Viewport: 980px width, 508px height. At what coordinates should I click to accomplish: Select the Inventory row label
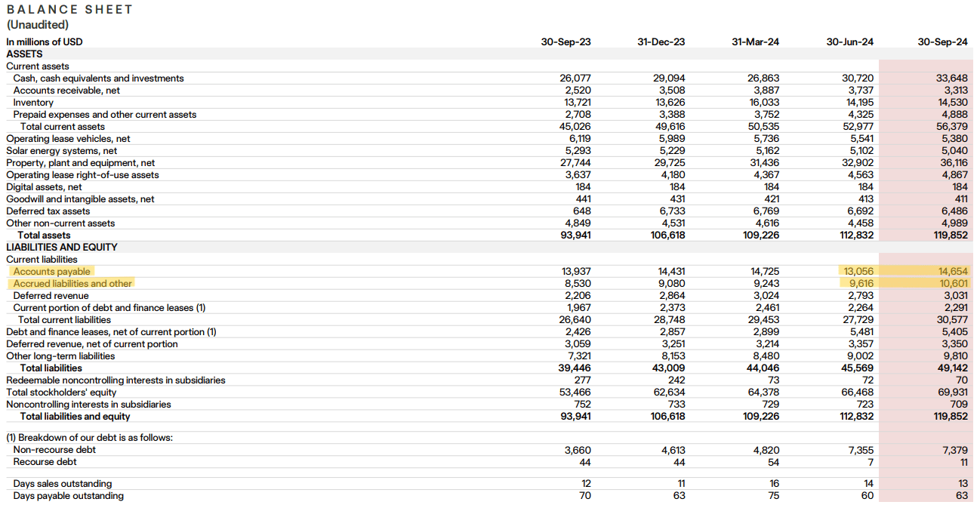click(x=33, y=103)
